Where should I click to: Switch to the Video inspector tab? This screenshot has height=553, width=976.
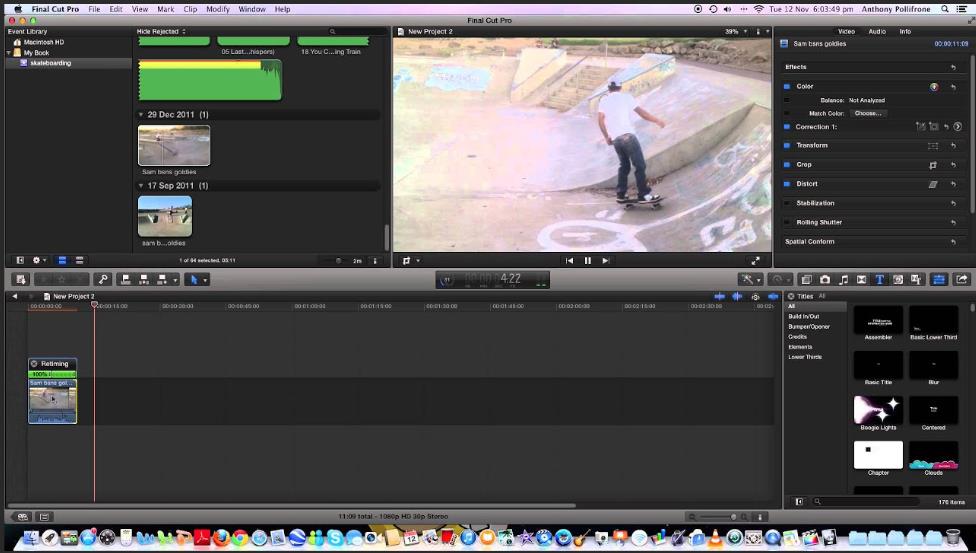847,32
